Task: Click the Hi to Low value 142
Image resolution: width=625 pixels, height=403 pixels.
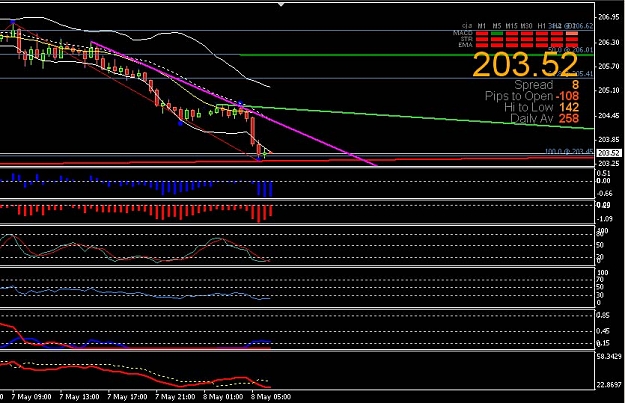Action: pyautogui.click(x=569, y=107)
